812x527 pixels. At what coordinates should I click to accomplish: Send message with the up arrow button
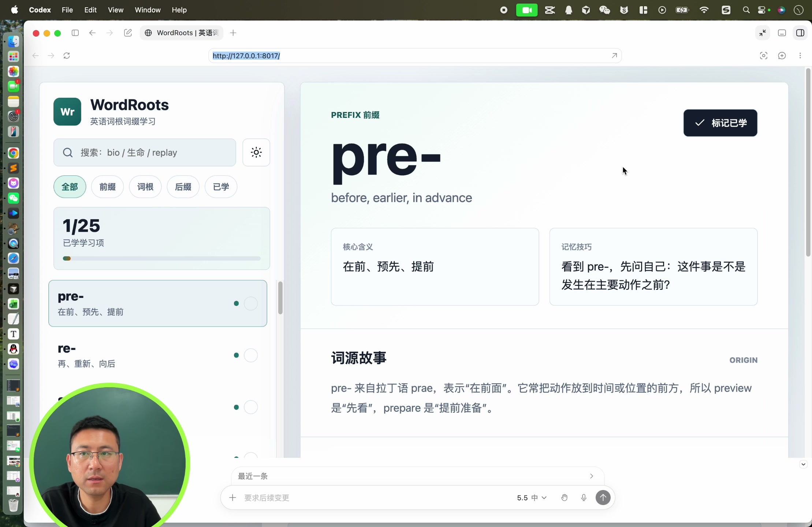point(603,498)
